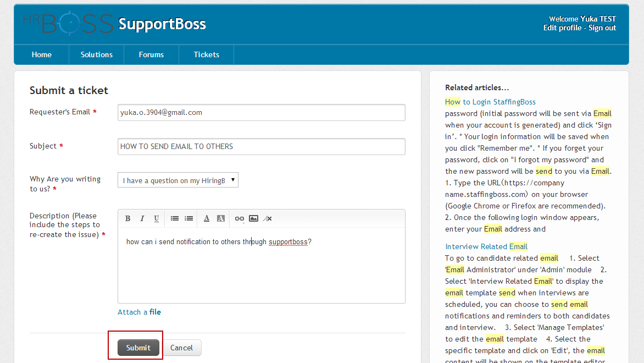Open the Tickets tab
Screen dimensions: 644x363
tap(206, 54)
